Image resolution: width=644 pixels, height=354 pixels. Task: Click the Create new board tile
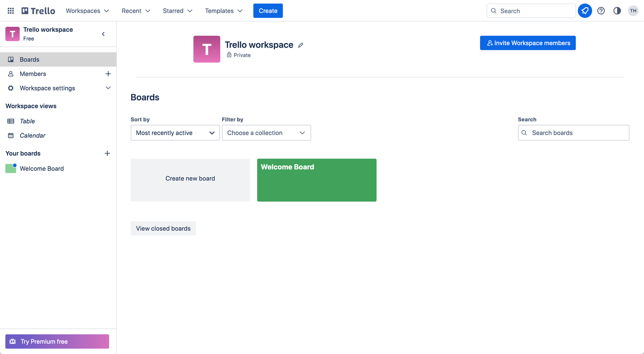point(190,180)
